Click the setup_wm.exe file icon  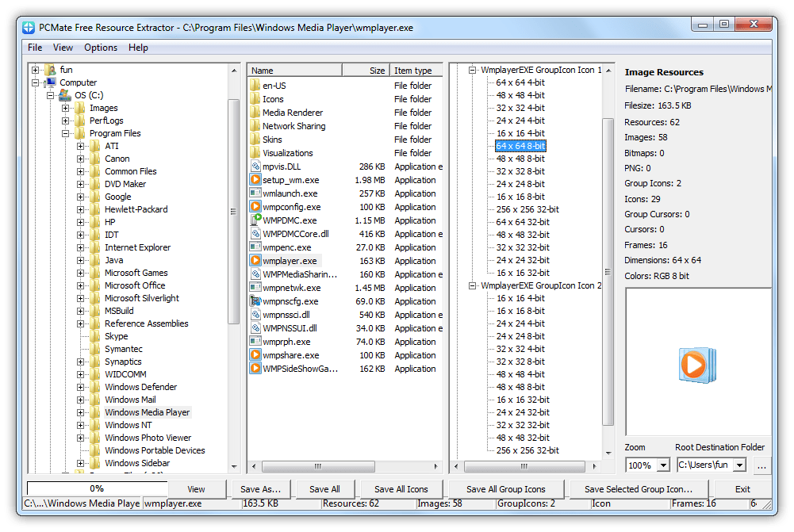[x=255, y=180]
